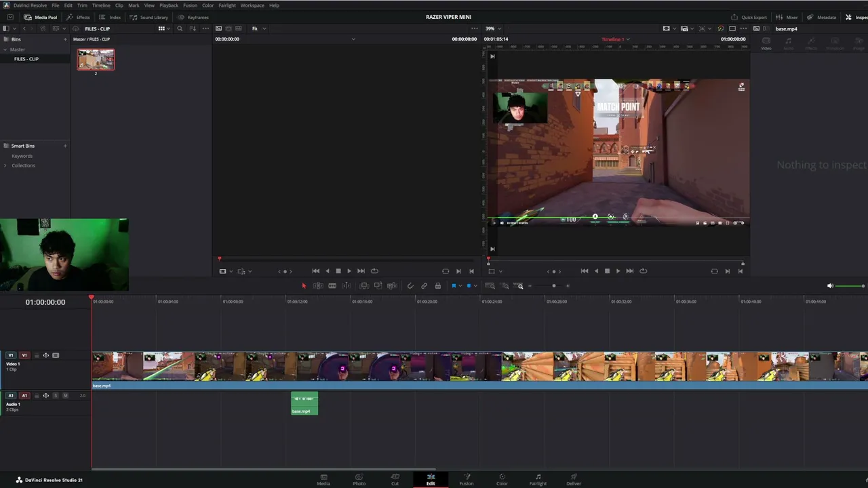This screenshot has height=488, width=868.
Task: Add a new smart bin
Action: tap(65, 146)
